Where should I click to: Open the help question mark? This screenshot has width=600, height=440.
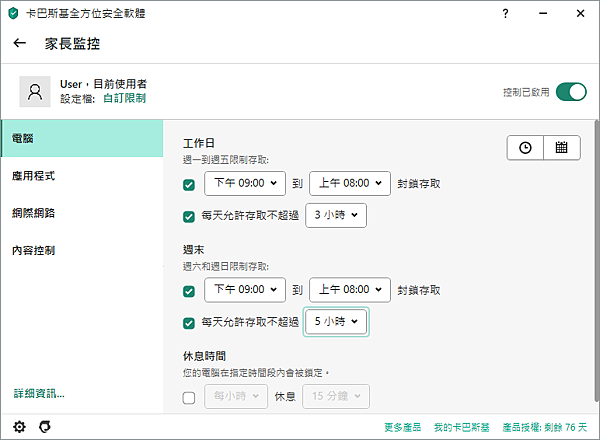[507, 14]
